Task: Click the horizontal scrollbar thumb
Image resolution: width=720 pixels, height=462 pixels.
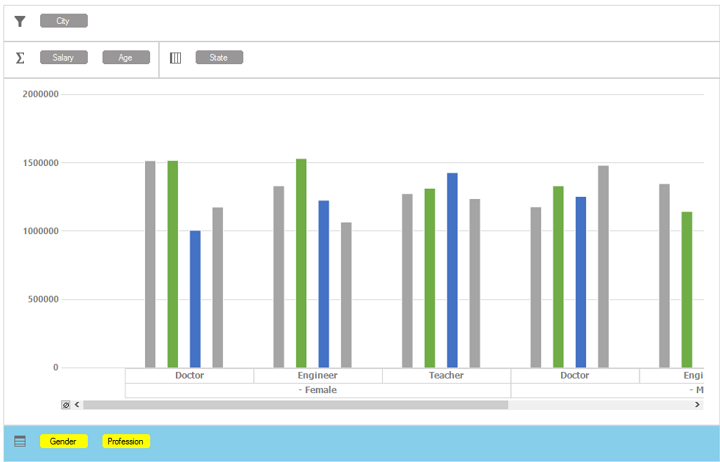Action: 296,405
